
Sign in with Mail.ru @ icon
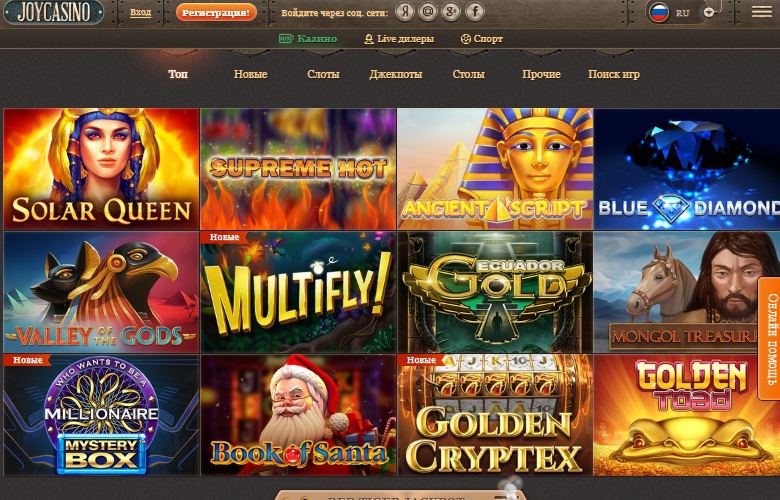point(428,11)
